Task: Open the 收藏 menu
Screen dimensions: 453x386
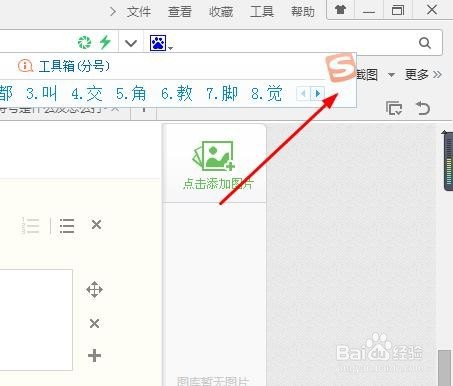Action: (221, 12)
